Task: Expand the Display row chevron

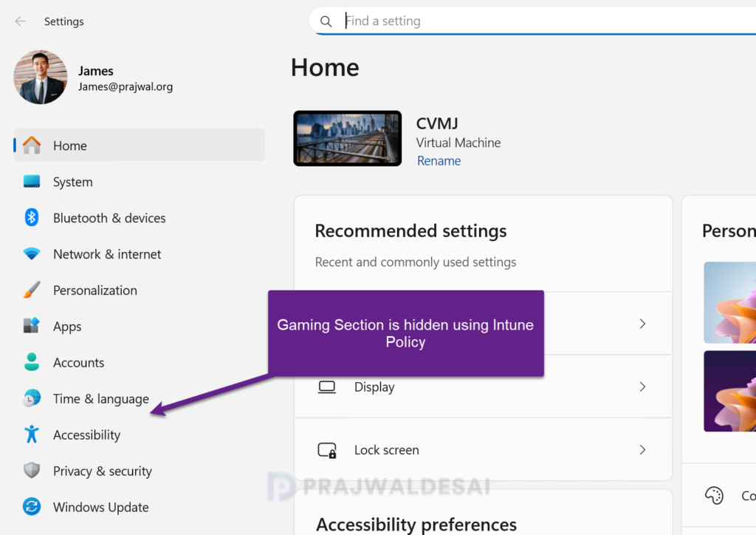Action: pyautogui.click(x=642, y=386)
